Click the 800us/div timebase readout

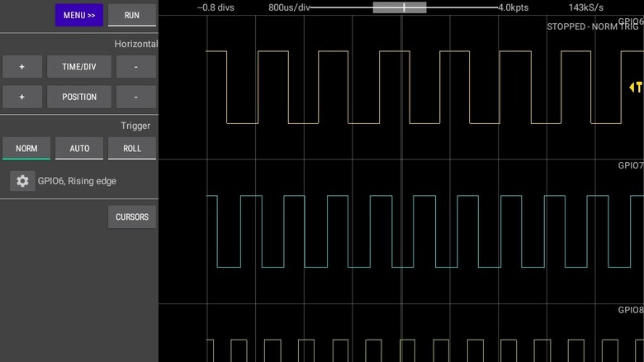tap(289, 7)
